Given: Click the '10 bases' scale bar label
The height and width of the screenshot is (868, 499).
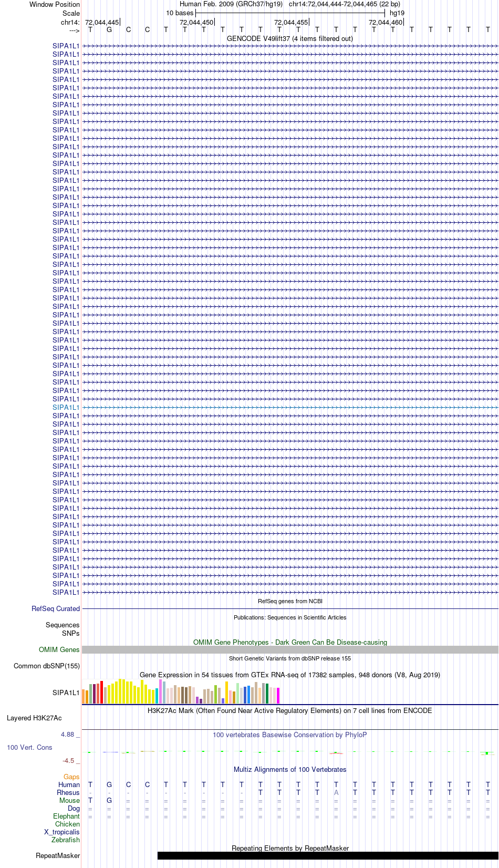Looking at the screenshot, I should point(180,13).
